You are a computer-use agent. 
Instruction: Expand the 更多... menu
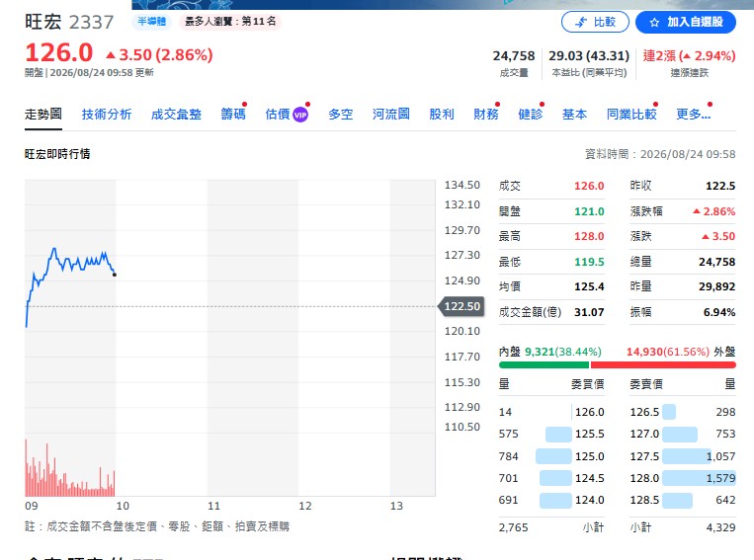click(x=693, y=115)
